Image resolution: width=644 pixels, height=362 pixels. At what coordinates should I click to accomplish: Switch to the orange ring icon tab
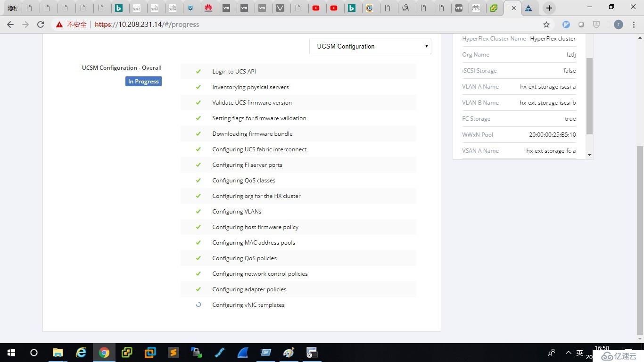370,8
